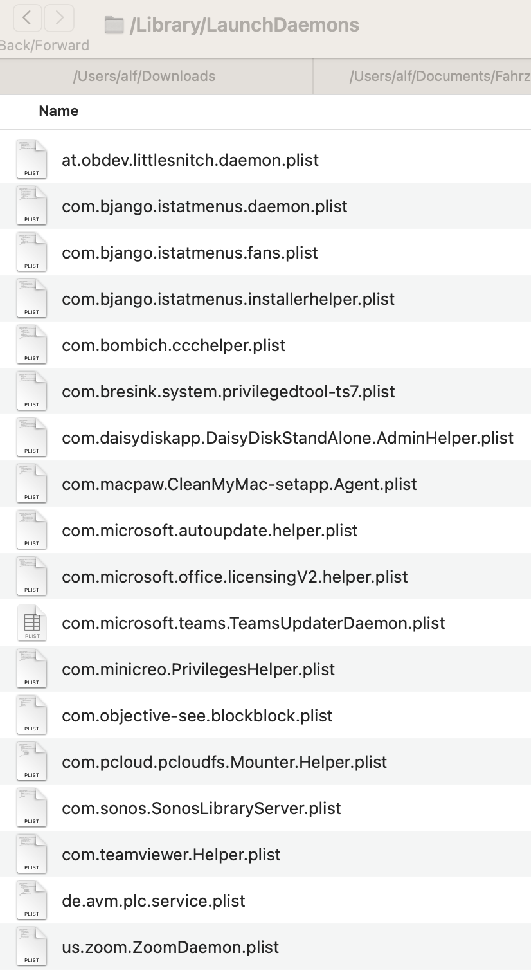
Task: Click table-style icon for TeamsUpdaterDaemon
Action: [x=32, y=622]
